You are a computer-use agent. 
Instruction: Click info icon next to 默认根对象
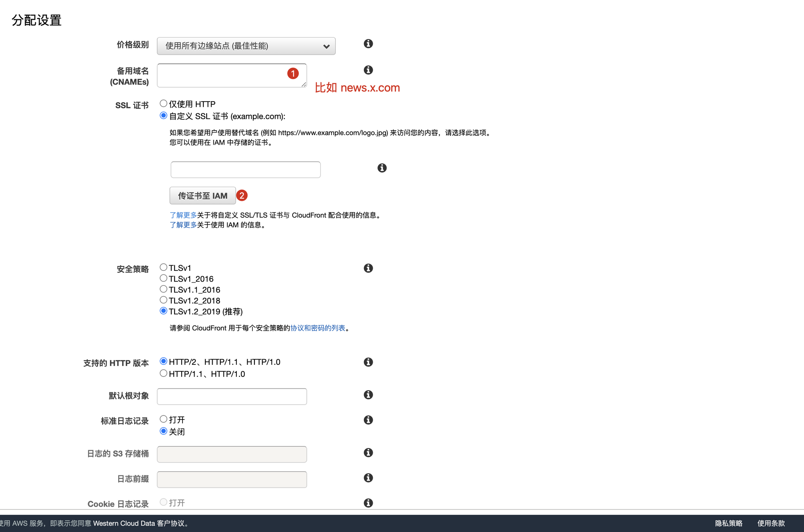[x=368, y=395]
